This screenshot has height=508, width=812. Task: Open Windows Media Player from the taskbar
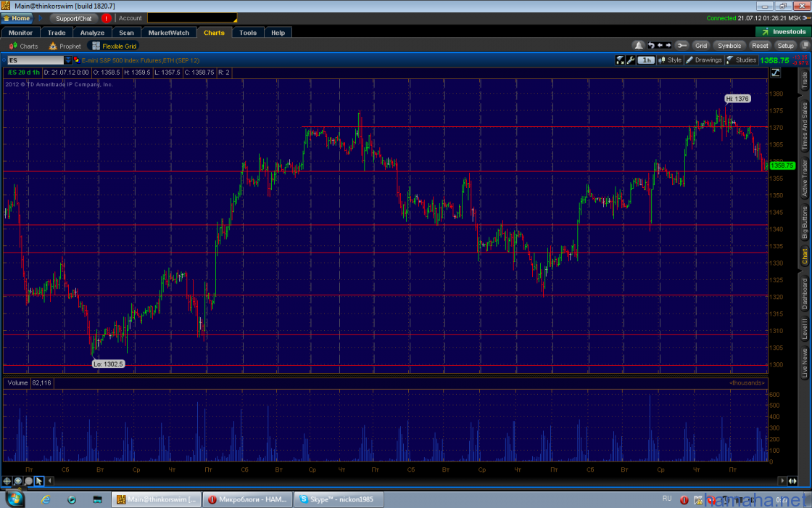pyautogui.click(x=72, y=499)
